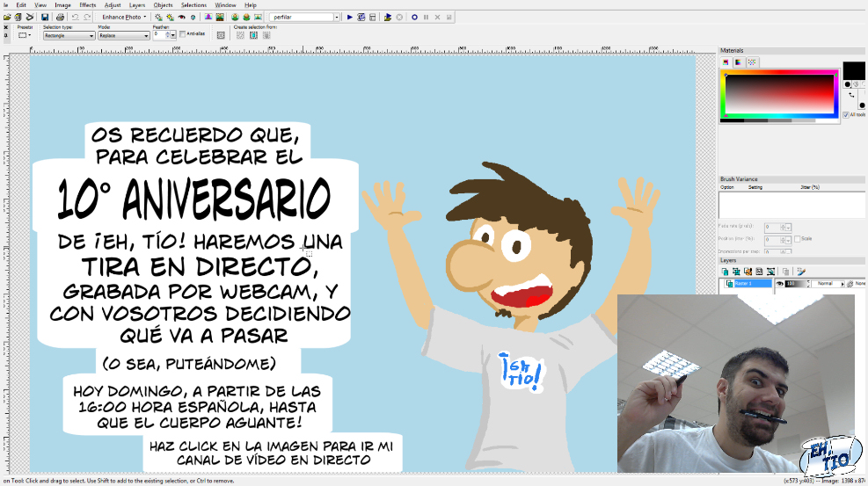This screenshot has width=868, height=486.
Task: Click the red-eye removal eye icon
Action: coord(182,17)
